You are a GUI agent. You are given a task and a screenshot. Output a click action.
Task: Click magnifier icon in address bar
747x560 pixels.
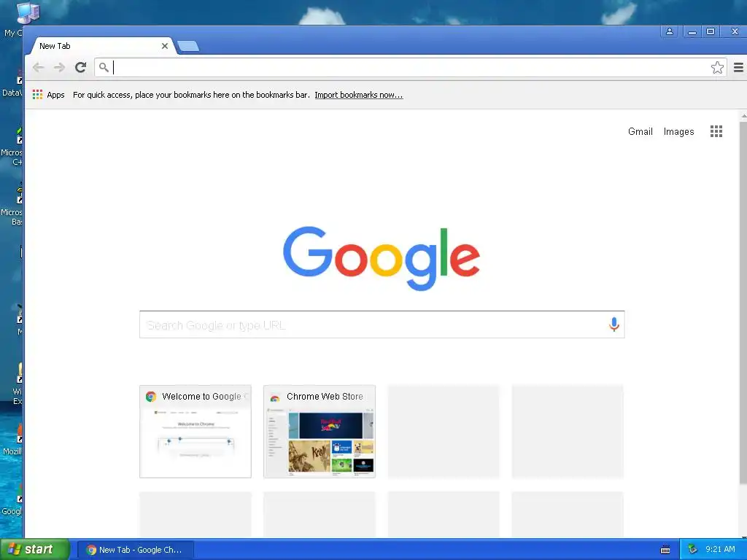104,68
